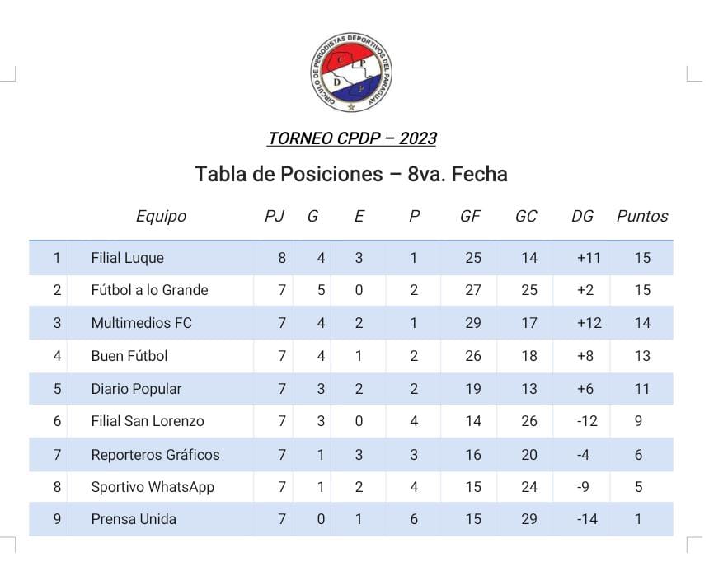Select the Diario Popular row name
The width and height of the screenshot is (728, 576).
(136, 388)
